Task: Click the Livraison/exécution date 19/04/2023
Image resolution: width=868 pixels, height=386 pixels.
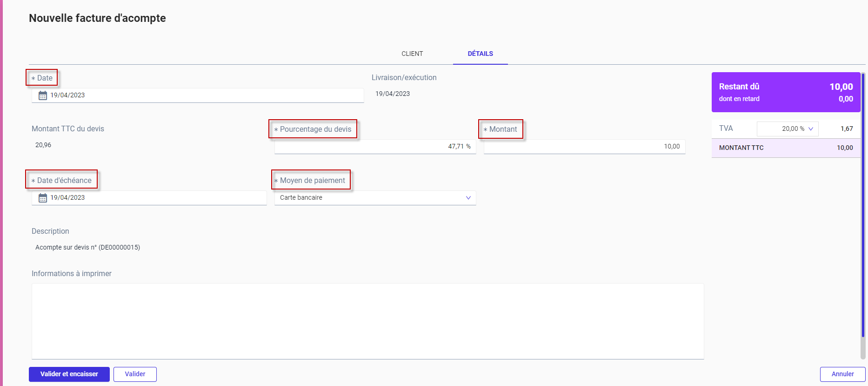Action: 393,94
